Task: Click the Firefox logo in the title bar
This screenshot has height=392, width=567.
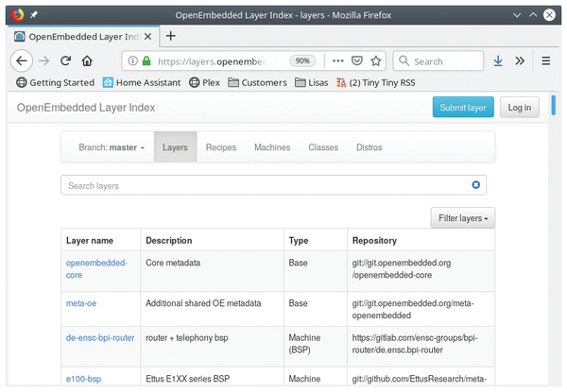Action: pos(17,15)
